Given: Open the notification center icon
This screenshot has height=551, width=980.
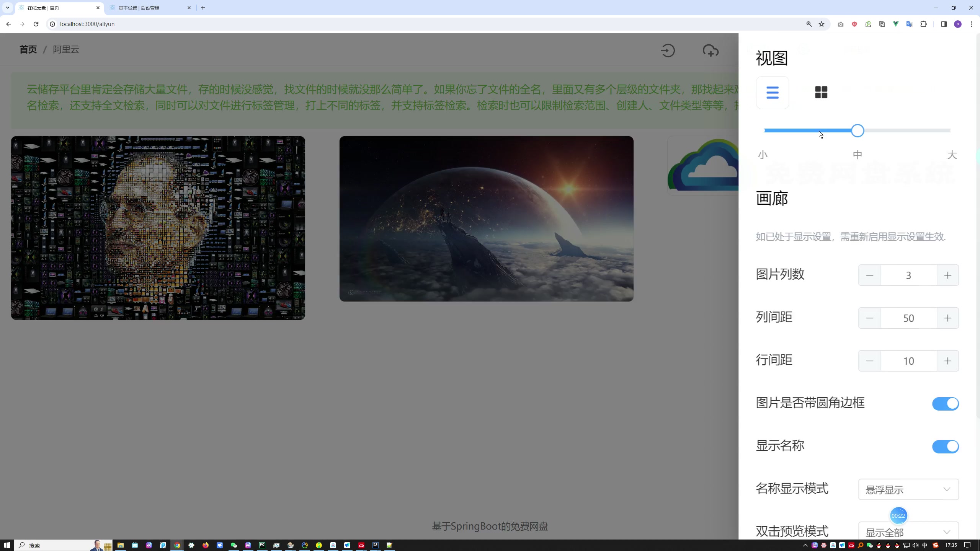Looking at the screenshot, I should (x=967, y=545).
